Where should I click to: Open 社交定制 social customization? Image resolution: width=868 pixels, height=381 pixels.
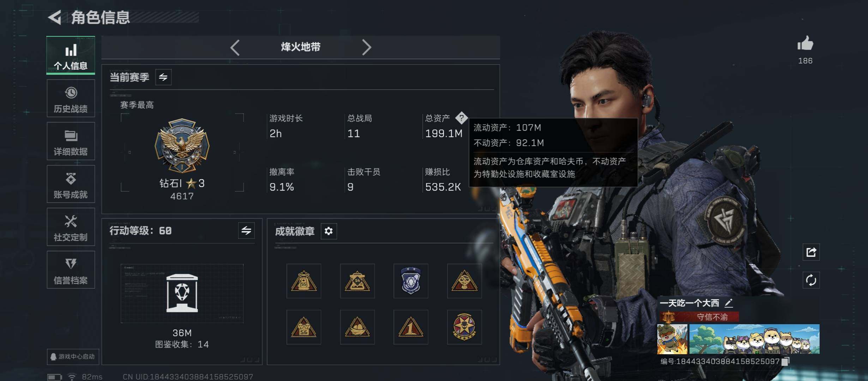coord(71,227)
